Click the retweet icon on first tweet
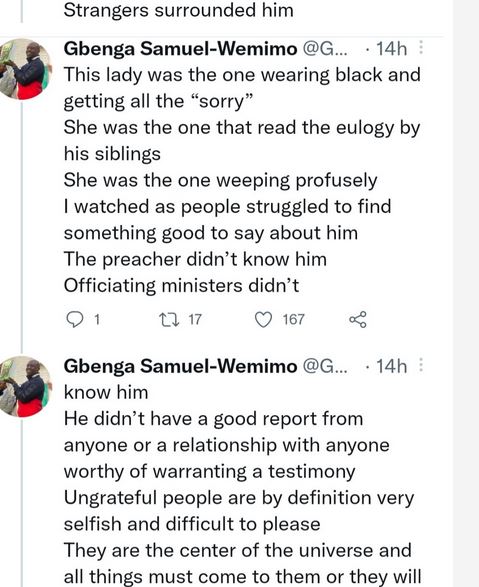479x587 pixels. coord(169,320)
